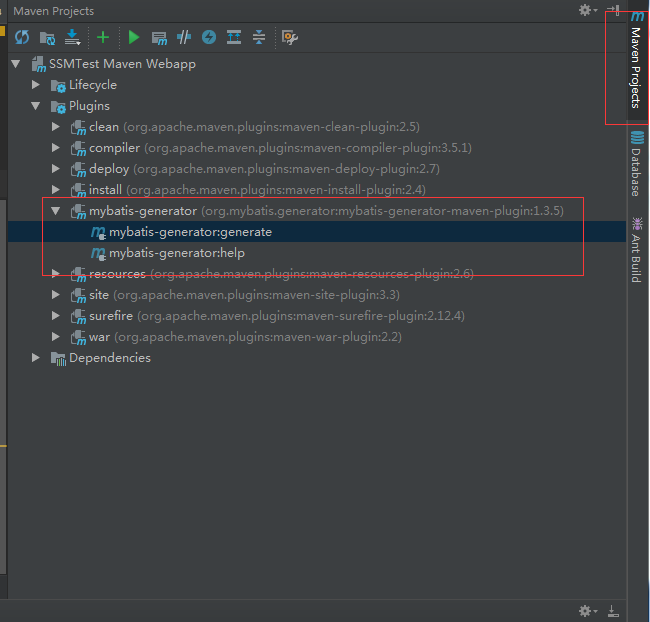Hide Maven Projects panel with arrow icon
650x622 pixels.
[614, 10]
